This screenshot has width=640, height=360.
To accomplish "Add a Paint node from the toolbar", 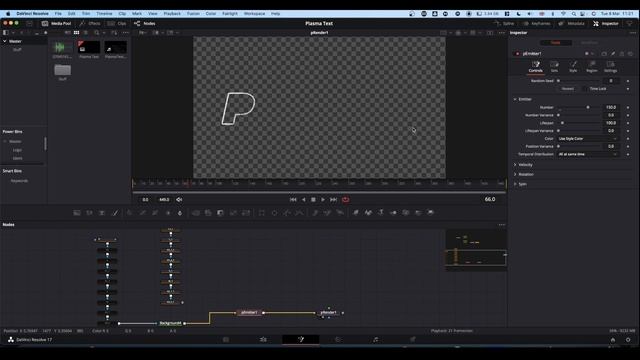I will click(x=115, y=213).
